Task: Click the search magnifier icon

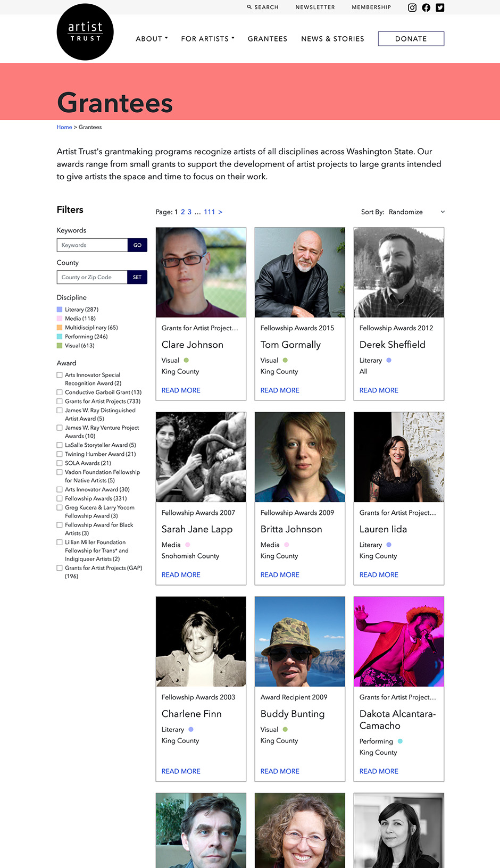Action: coord(249,7)
